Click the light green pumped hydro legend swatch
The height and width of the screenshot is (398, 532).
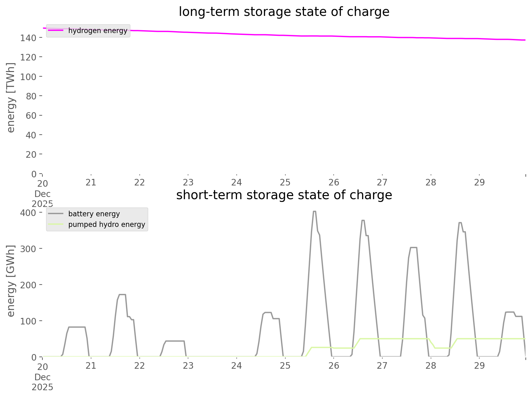[56, 224]
